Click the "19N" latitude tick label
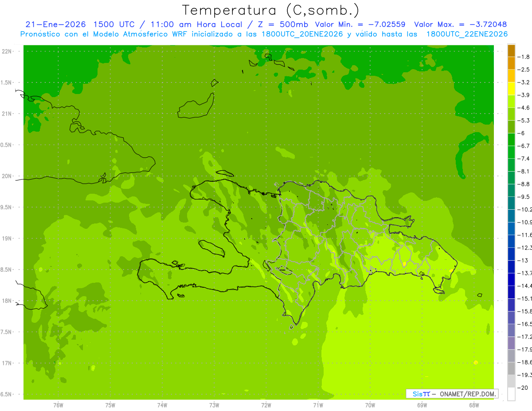The width and height of the screenshot is (532, 411). 6,239
